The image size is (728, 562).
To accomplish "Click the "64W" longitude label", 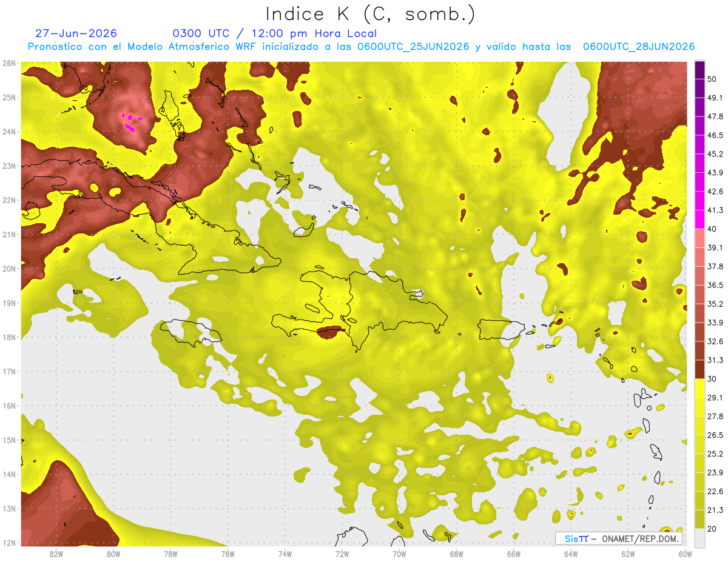I will tap(570, 554).
